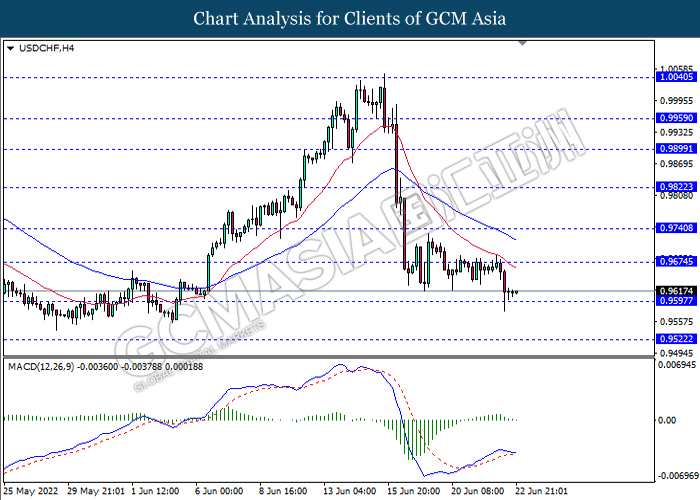Image resolution: width=700 pixels, height=500 pixels.
Task: Open the USDCHF,H4 symbol dropdown arrow
Action: 11,48
